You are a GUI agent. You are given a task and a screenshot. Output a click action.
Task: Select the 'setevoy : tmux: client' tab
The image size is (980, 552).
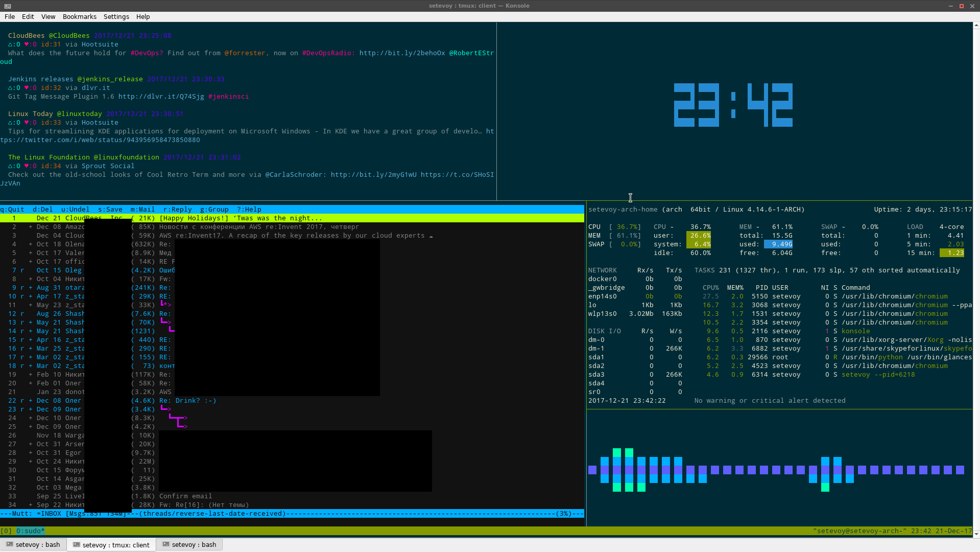111,544
